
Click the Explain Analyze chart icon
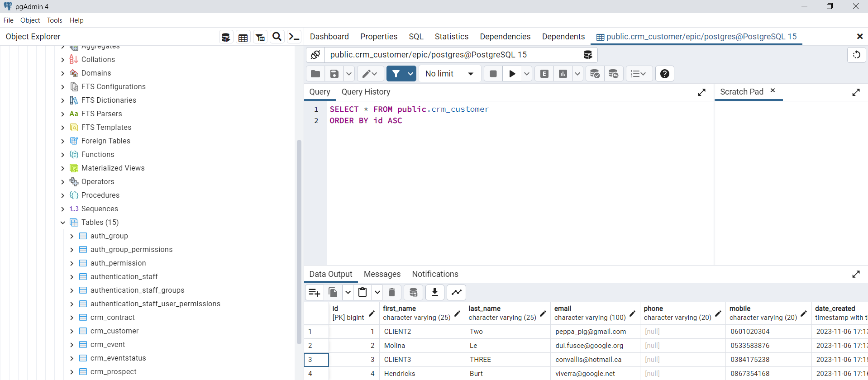pos(563,74)
